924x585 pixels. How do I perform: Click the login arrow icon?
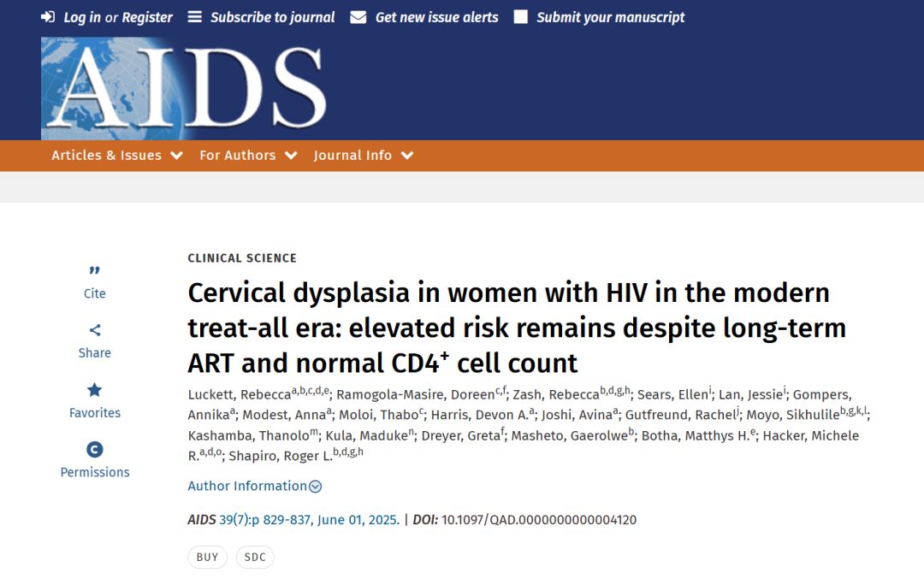[48, 17]
